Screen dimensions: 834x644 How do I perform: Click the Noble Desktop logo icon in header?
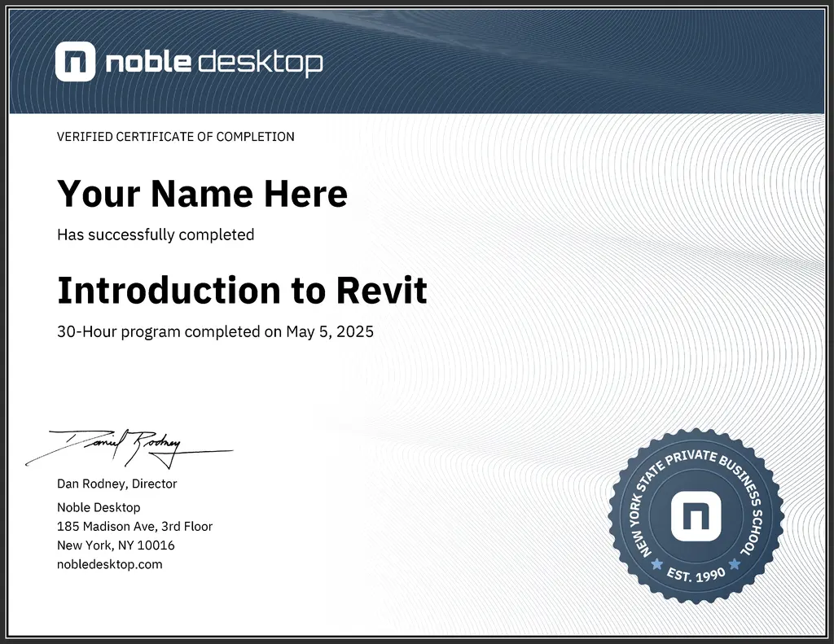click(75, 62)
